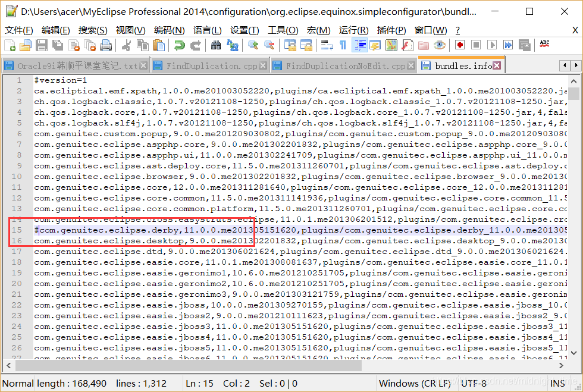Close the Oracle9i韩顺平课堂笔记.txt tab
This screenshot has width=583, height=392.
coord(143,66)
